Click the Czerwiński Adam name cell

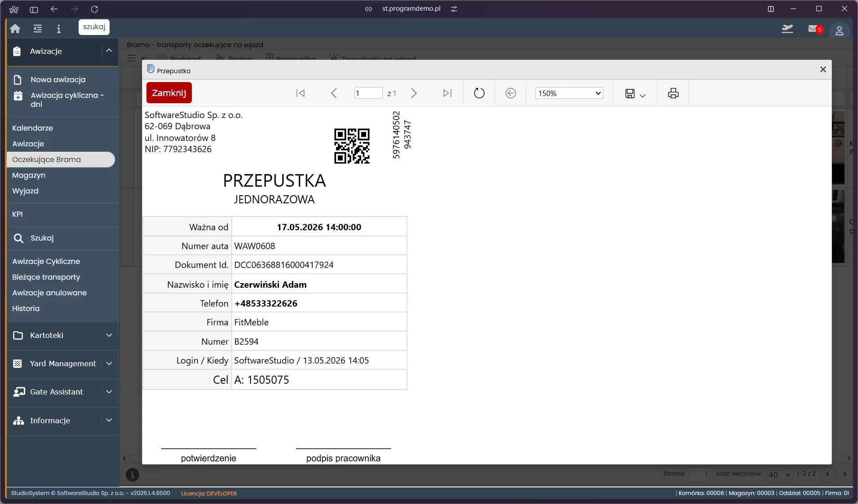pos(319,285)
